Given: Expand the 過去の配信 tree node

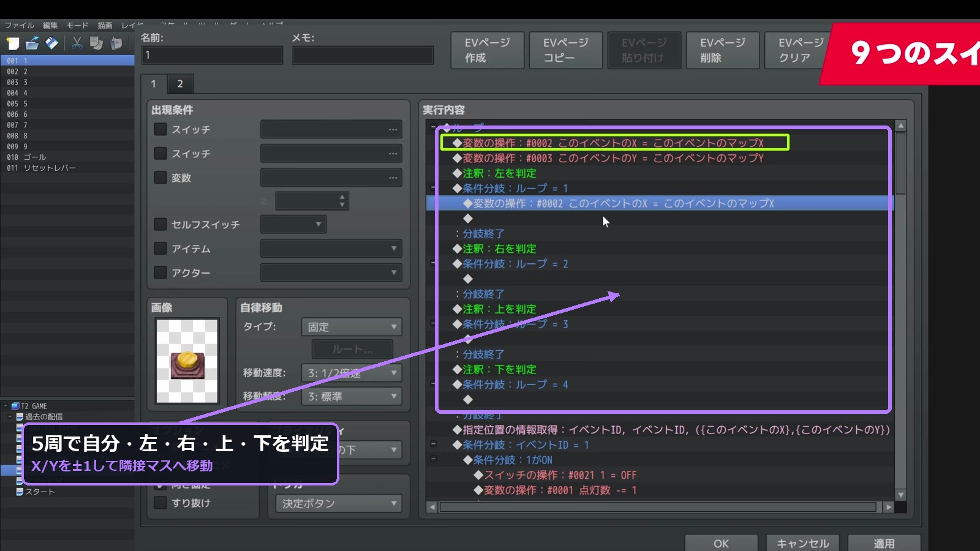Looking at the screenshot, I should [10, 417].
